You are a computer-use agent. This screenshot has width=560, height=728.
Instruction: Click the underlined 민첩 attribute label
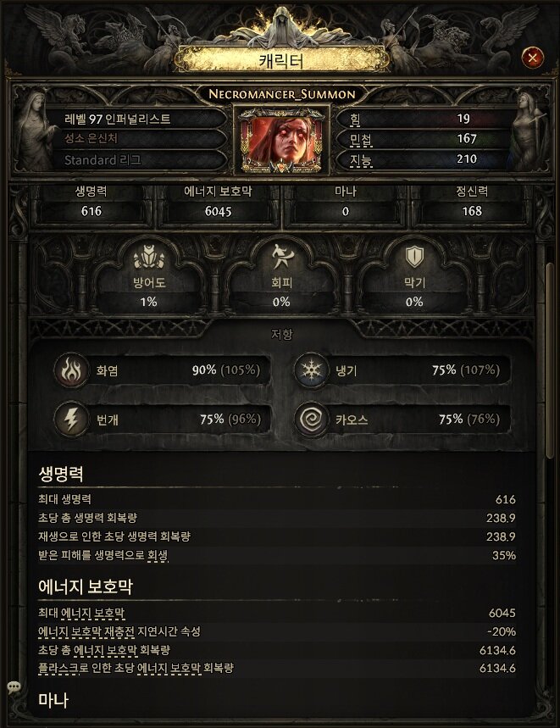(361, 139)
